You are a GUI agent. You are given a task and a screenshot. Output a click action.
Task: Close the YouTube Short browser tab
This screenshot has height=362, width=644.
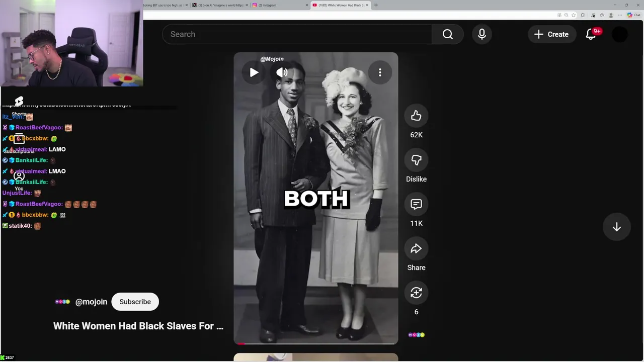[x=367, y=5]
